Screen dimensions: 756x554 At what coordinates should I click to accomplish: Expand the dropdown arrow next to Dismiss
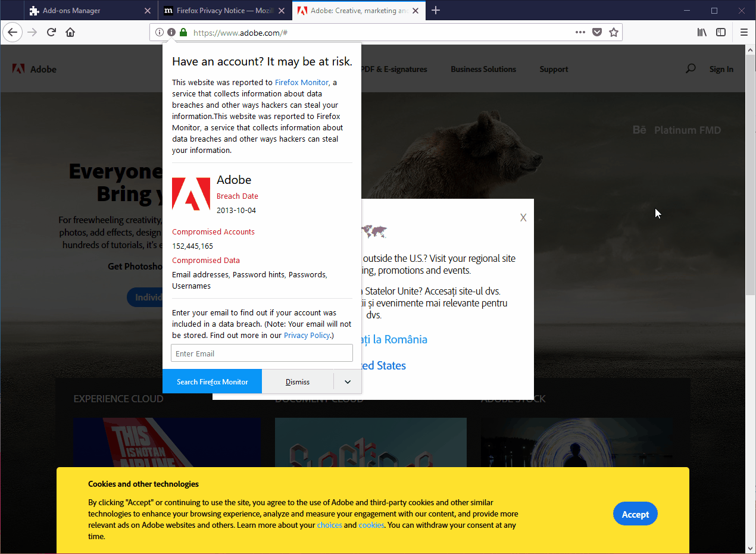point(348,381)
